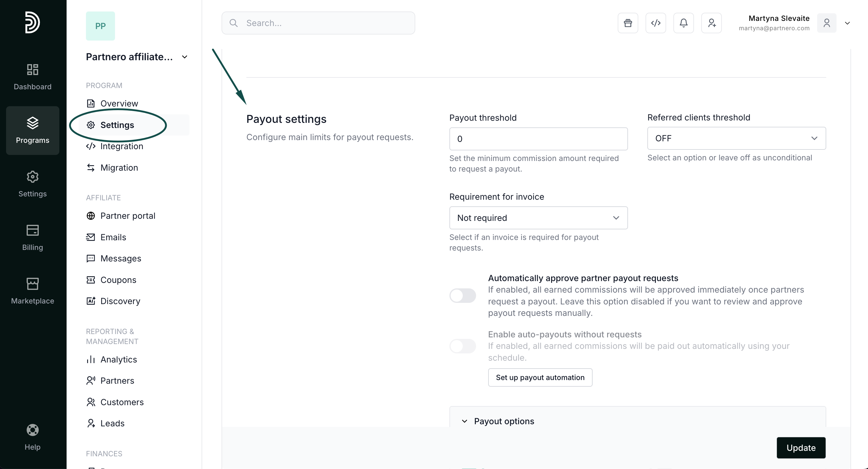Screen dimensions: 868x469
Task: Open Requirement for invoice dropdown
Action: (538, 218)
